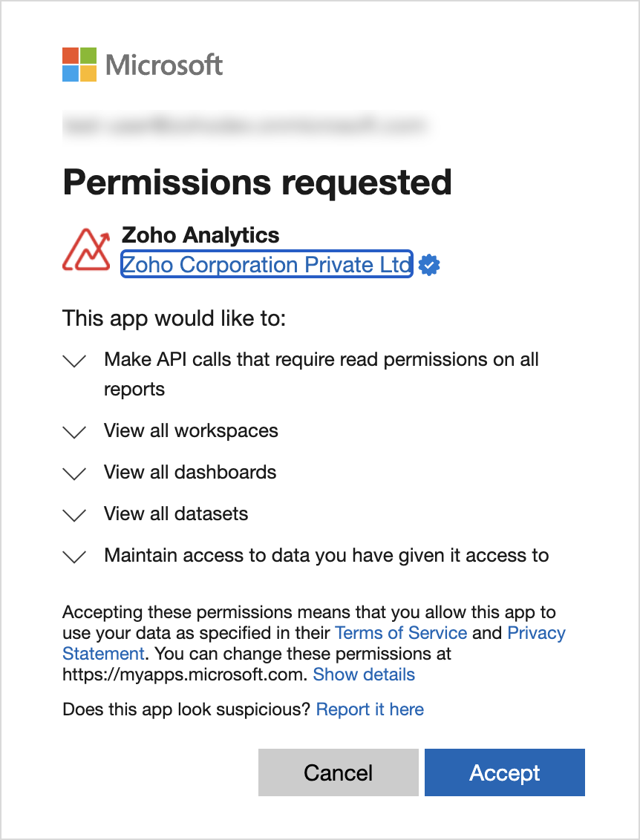Click the Microsoft four-square logo
Image resolution: width=640 pixels, height=840 pixels.
79,65
